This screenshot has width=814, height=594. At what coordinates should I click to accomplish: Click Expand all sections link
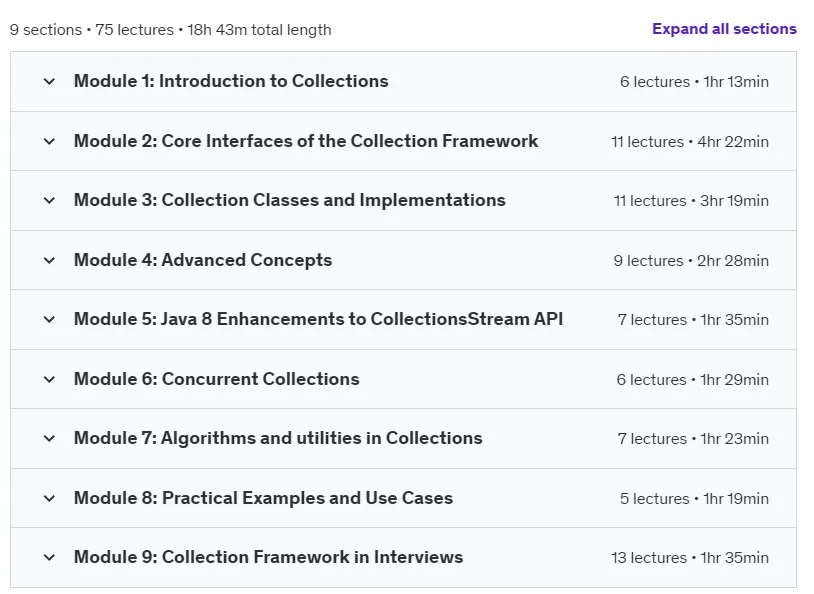tap(724, 29)
